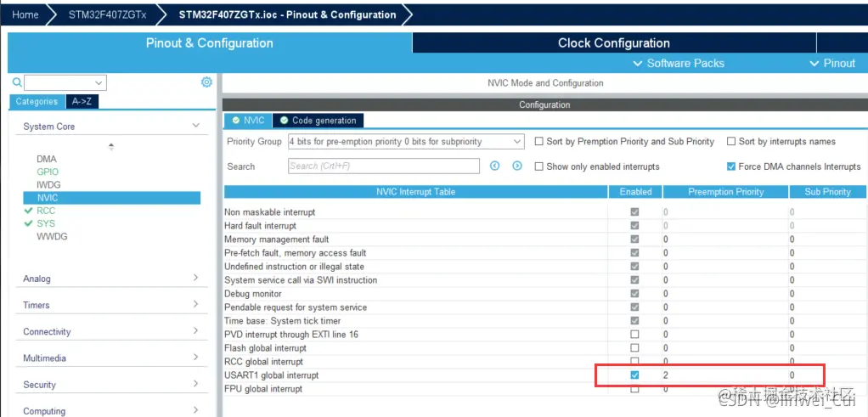Open the Priority Group dropdown

pyautogui.click(x=406, y=141)
